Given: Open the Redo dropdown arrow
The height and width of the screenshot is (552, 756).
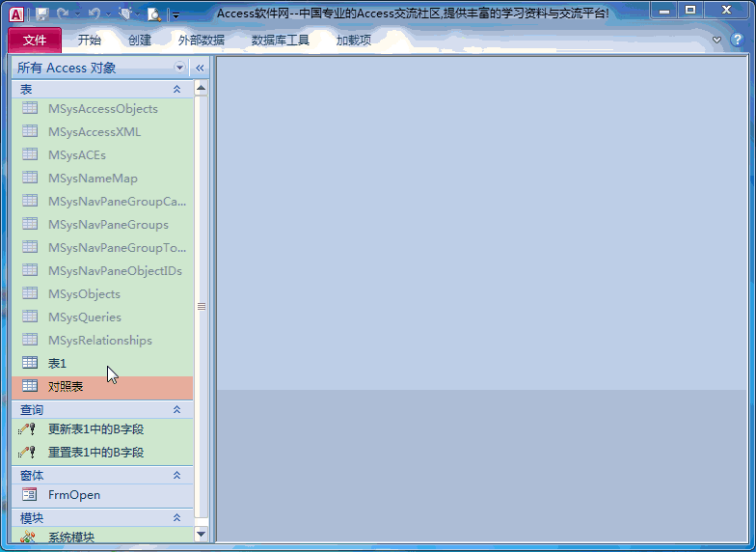Looking at the screenshot, I should click(77, 14).
